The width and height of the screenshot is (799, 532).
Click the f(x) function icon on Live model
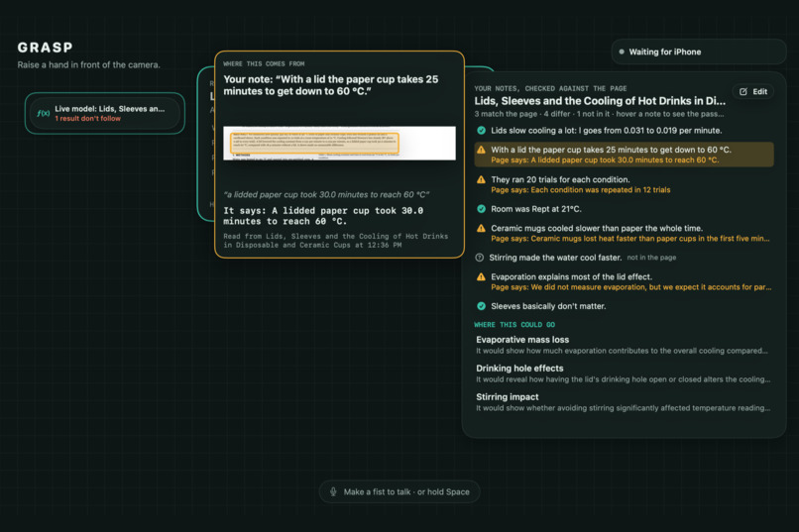pos(44,113)
